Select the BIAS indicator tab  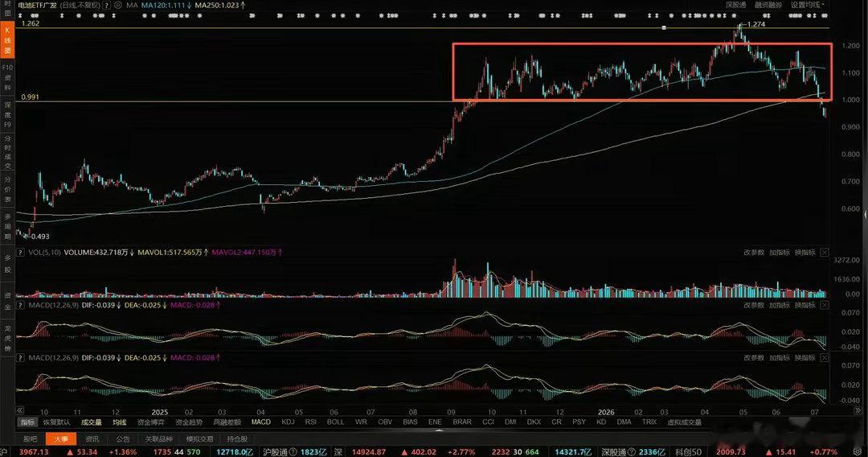(x=410, y=422)
